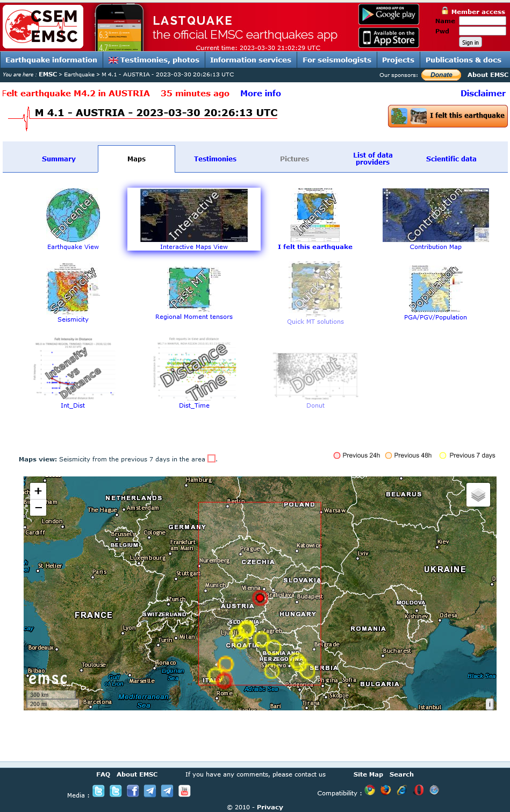Open the Search footer link

pos(401,774)
